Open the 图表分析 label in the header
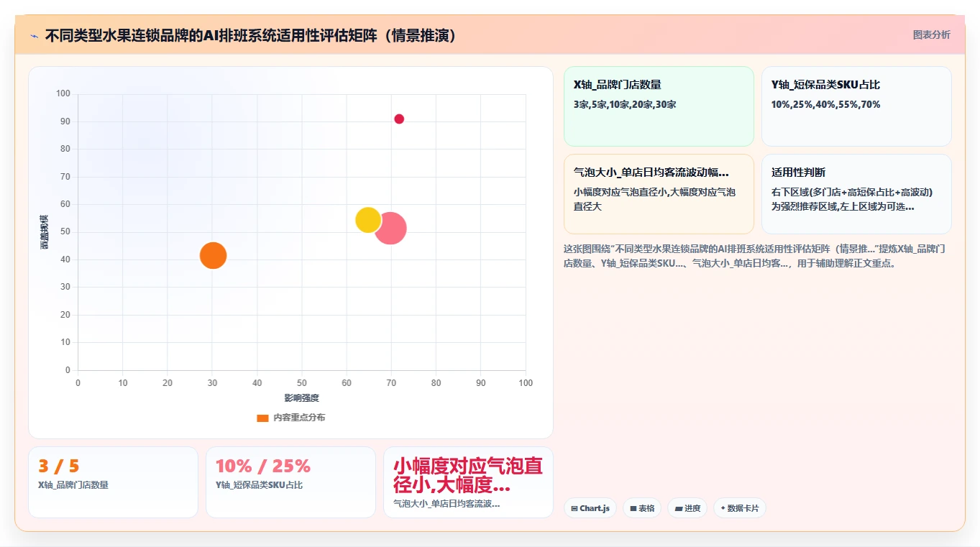 [x=931, y=35]
